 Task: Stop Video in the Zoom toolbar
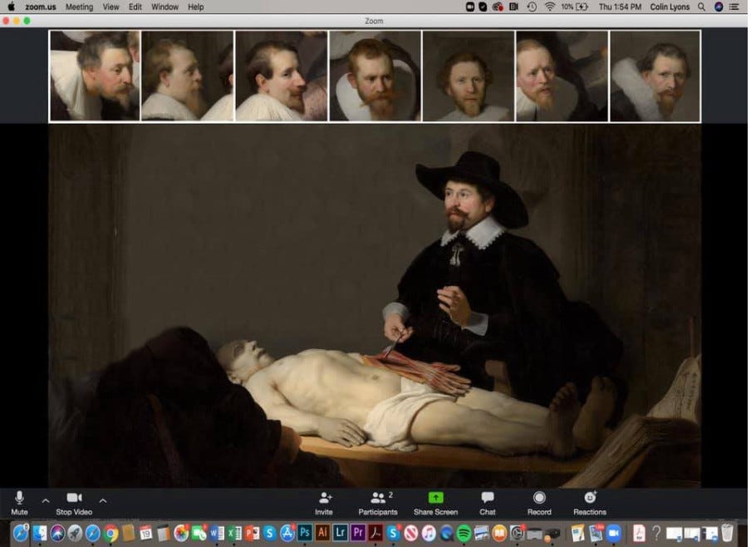click(x=74, y=503)
